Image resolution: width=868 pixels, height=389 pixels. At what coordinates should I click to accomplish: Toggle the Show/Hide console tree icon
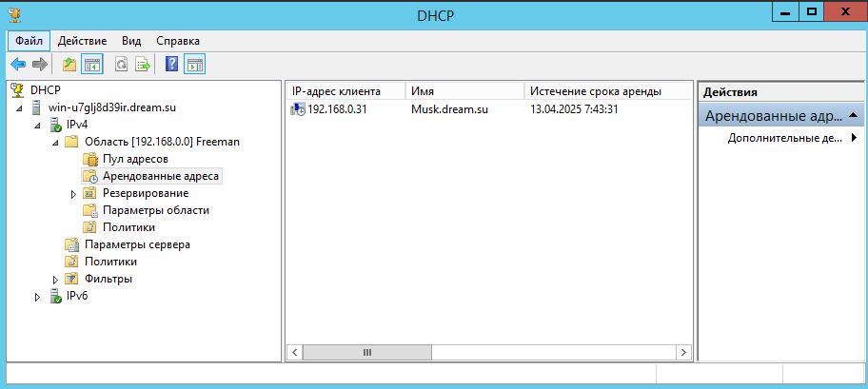pyautogui.click(x=91, y=65)
